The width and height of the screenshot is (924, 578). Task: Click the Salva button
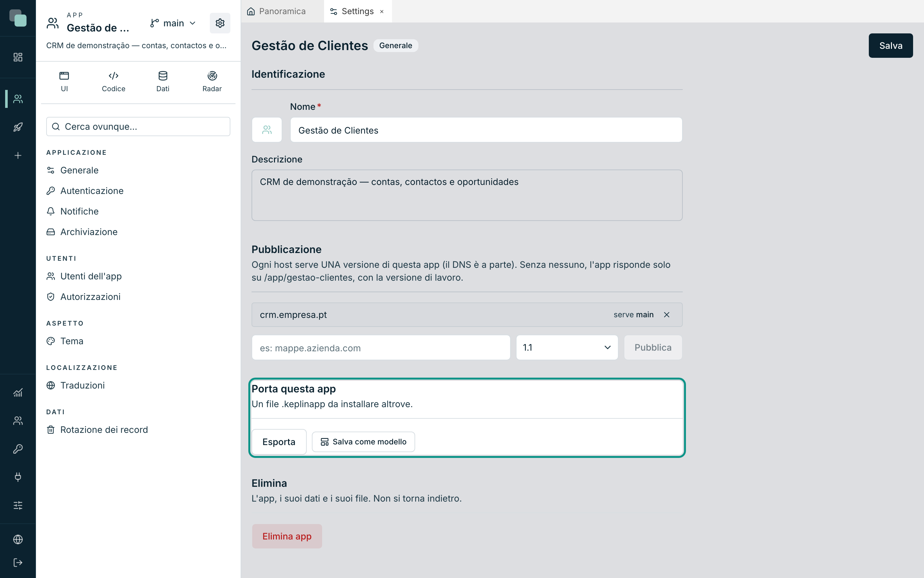[x=890, y=46]
